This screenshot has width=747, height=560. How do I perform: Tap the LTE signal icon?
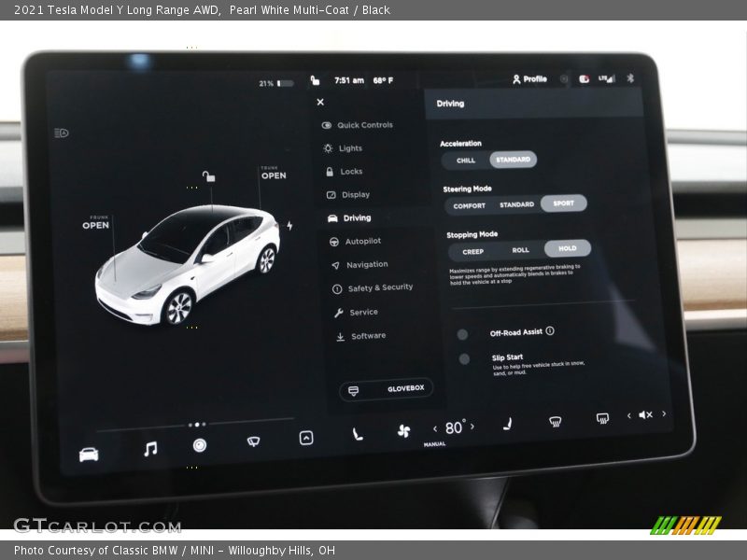point(607,78)
